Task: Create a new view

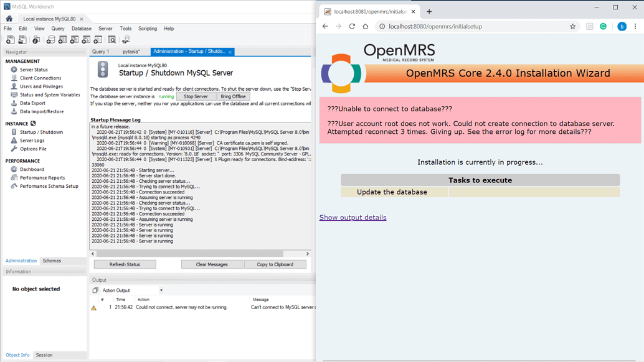Action: pyautogui.click(x=74, y=39)
